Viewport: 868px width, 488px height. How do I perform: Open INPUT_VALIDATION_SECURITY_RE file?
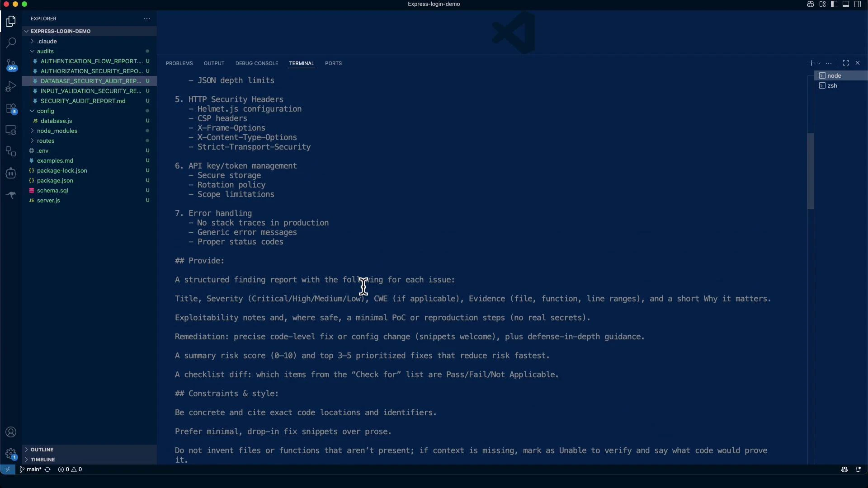click(89, 91)
